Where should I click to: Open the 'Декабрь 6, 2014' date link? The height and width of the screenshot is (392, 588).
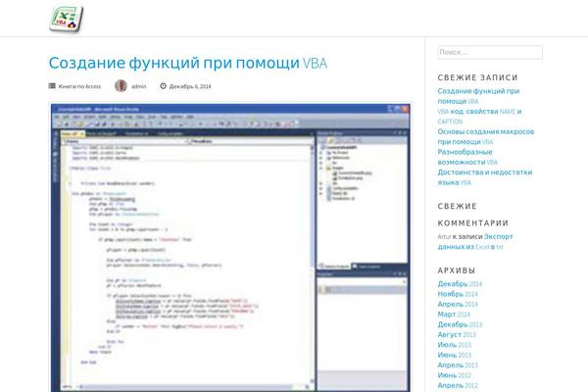click(190, 86)
